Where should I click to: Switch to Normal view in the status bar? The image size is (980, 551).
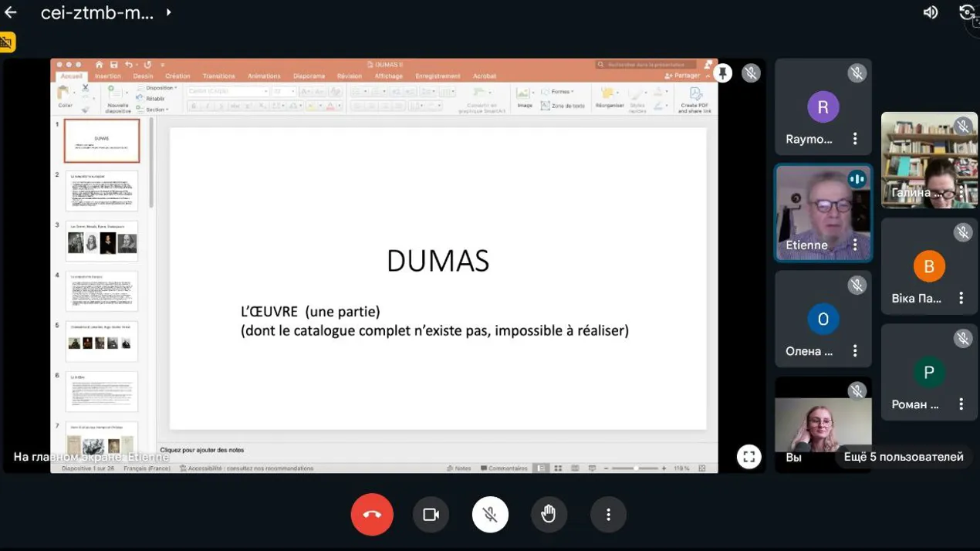(541, 468)
